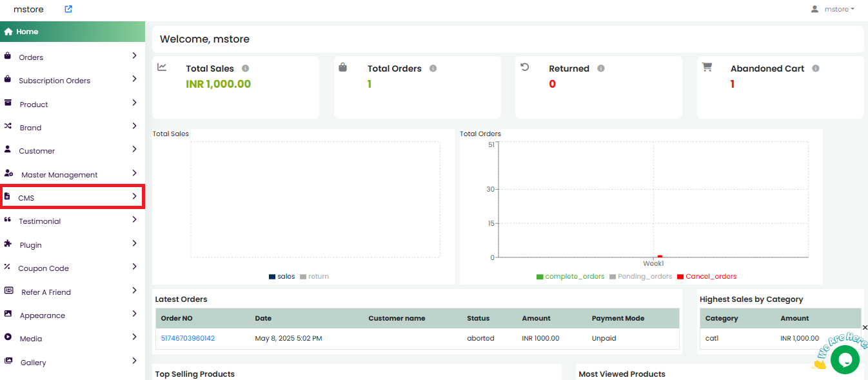Click the Product box icon in sidebar
Viewport: 868px width, 380px height.
pos(8,103)
